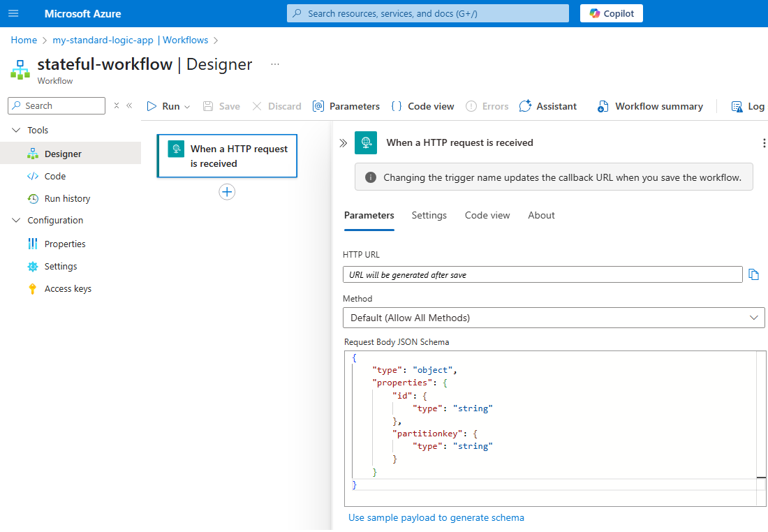Click the Azure search resources field
768x532 pixels.
click(x=428, y=13)
